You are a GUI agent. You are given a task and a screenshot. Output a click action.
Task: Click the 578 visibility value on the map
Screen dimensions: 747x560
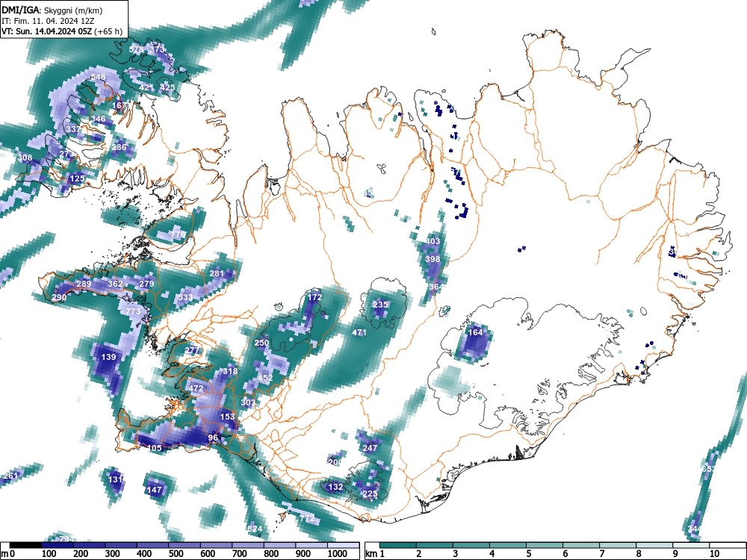click(136, 49)
